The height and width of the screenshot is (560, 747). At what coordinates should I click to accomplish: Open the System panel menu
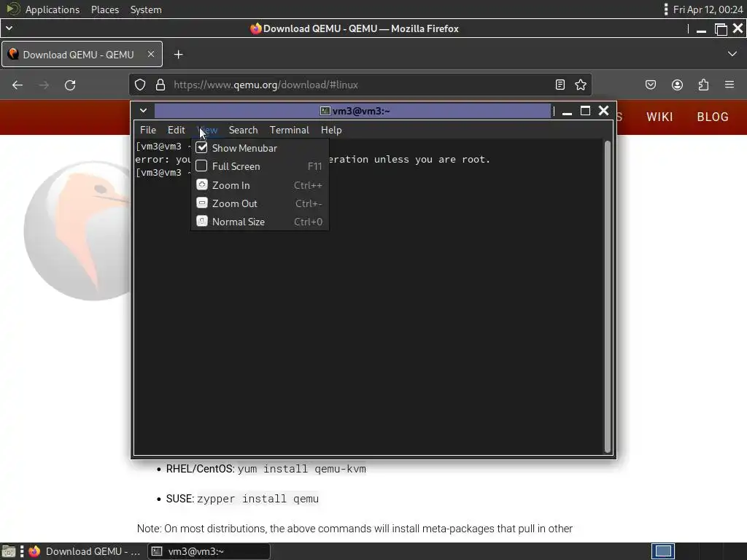[x=146, y=9]
